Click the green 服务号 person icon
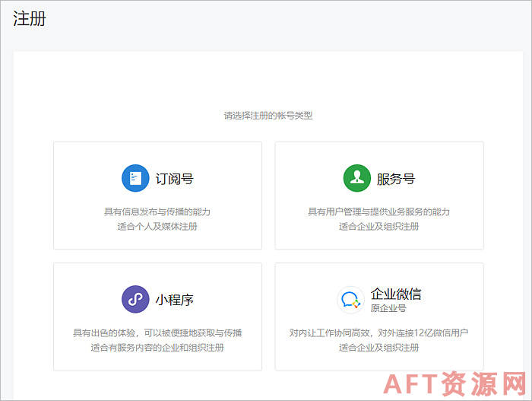This screenshot has width=532, height=401. (x=356, y=179)
